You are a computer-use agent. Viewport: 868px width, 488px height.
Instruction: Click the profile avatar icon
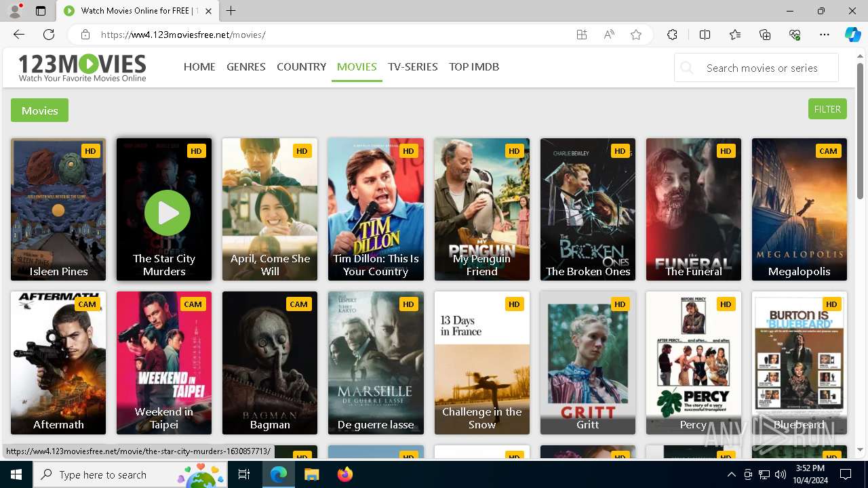pos(15,11)
